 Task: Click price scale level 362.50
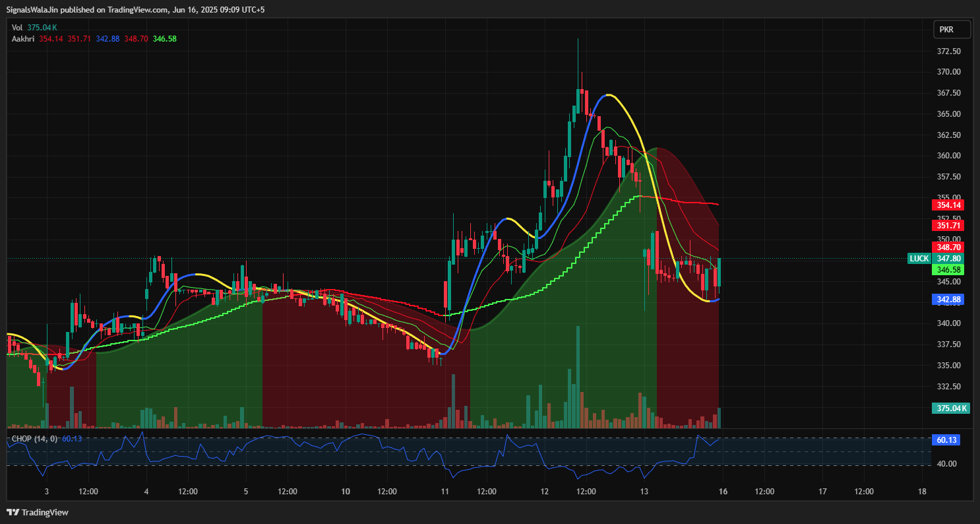(x=948, y=135)
